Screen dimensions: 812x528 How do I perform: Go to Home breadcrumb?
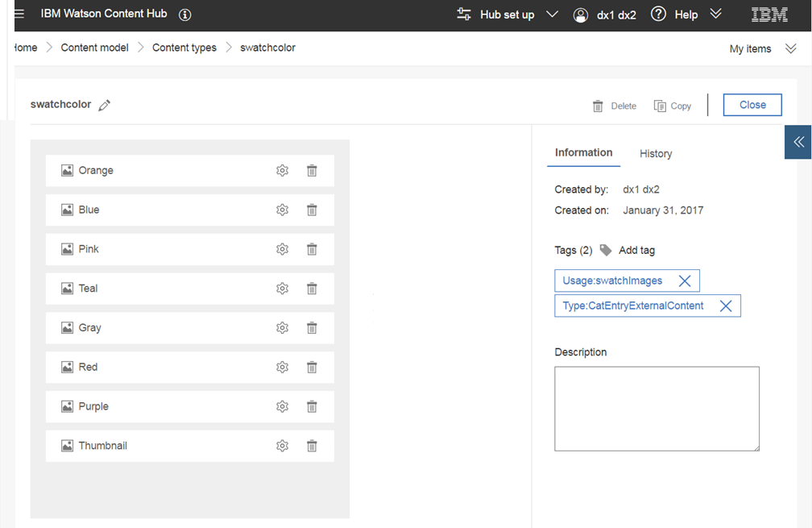coord(26,48)
